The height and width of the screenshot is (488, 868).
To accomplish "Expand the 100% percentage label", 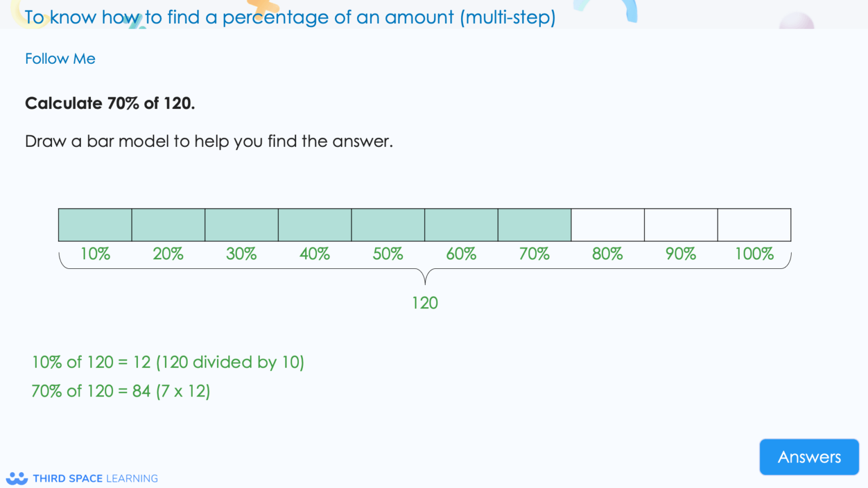I will pyautogui.click(x=754, y=254).
